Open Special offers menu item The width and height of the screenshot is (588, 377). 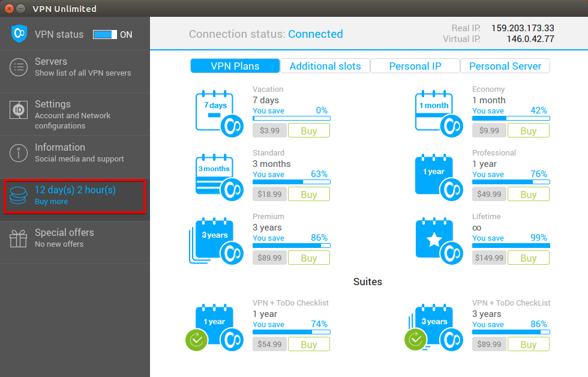click(x=75, y=243)
